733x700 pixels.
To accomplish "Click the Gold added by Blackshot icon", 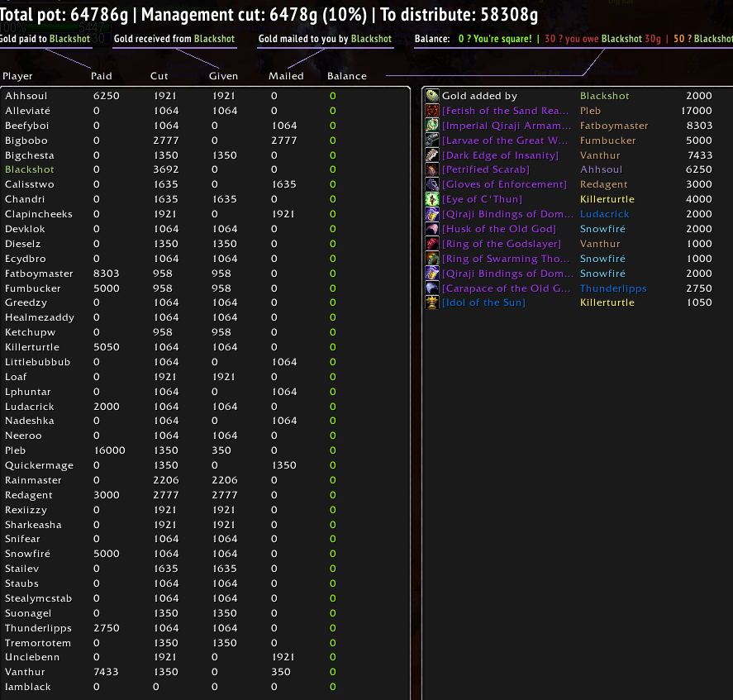I will (432, 96).
